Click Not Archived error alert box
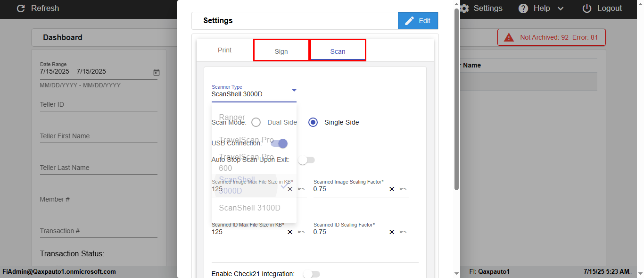Viewport: 644px width, 278px height. click(x=552, y=37)
